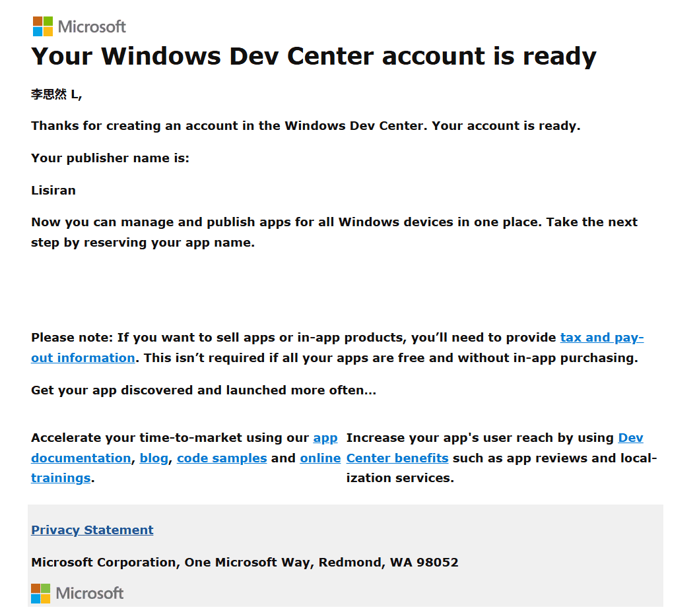Open the code samples link
The width and height of the screenshot is (699, 616).
click(222, 458)
